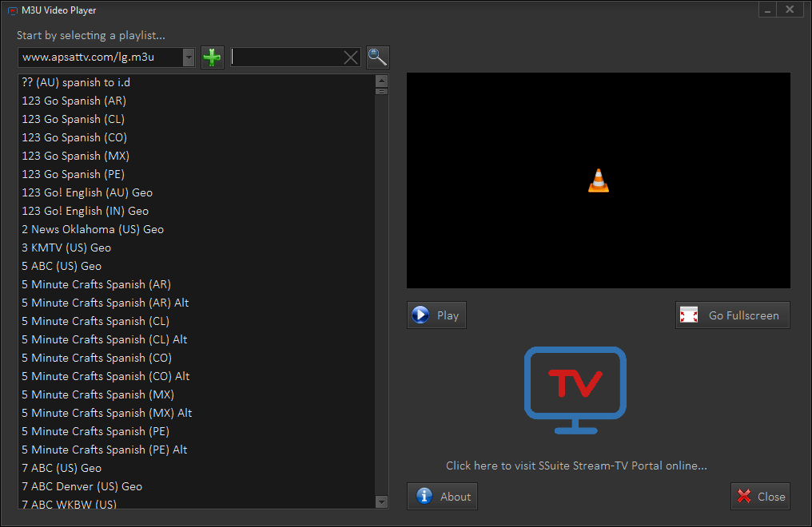
Task: Choose 5 ABC (US) Geo channel
Action: coord(62,266)
